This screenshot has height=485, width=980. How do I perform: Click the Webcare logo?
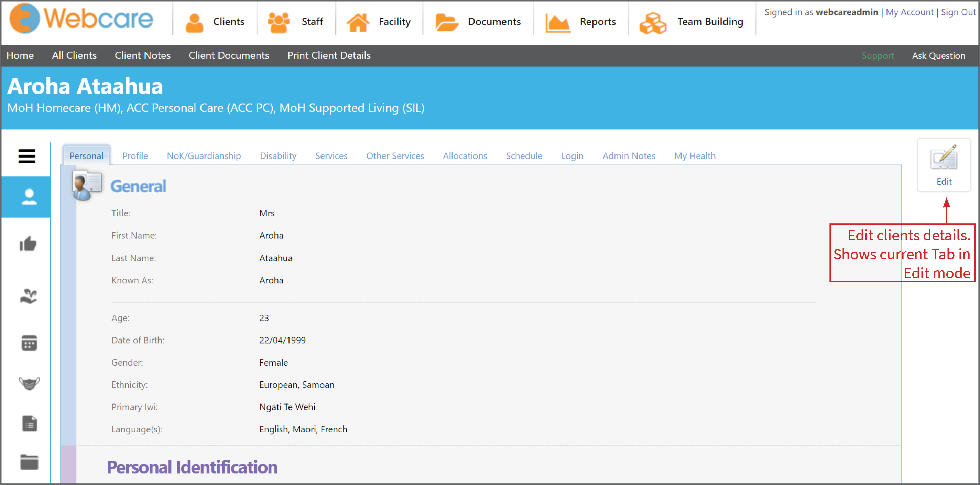point(81,18)
